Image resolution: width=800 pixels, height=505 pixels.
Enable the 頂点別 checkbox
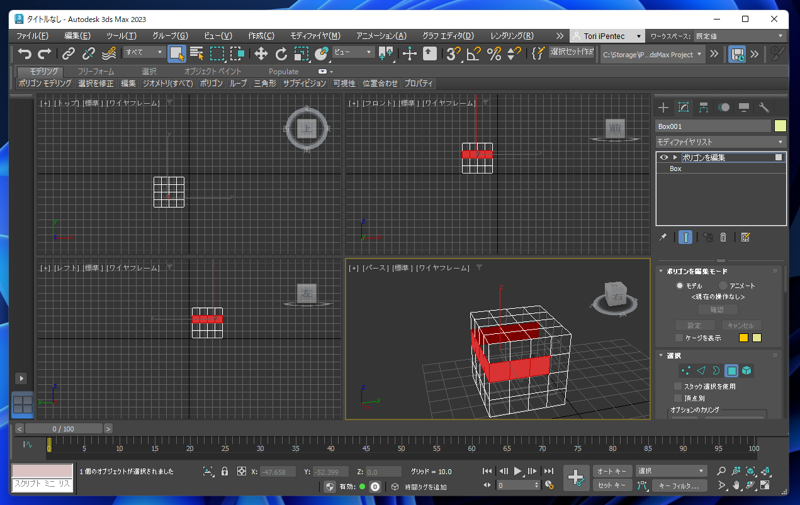tap(678, 398)
